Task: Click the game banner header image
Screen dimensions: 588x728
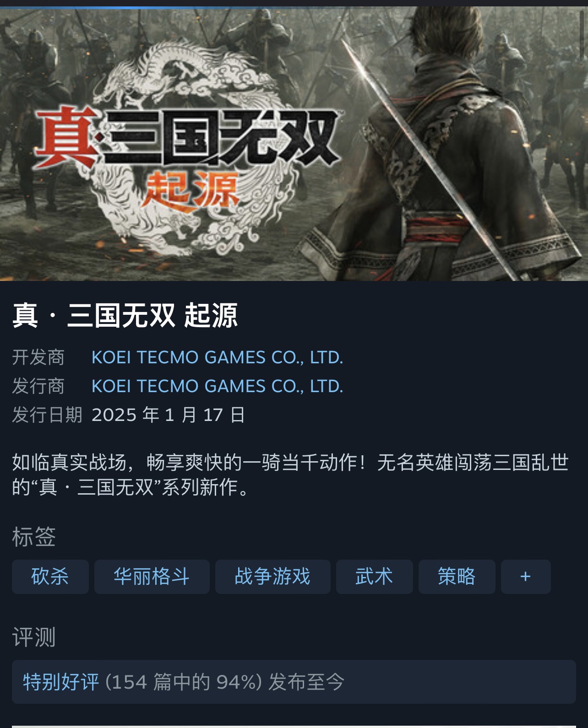Action: (294, 144)
